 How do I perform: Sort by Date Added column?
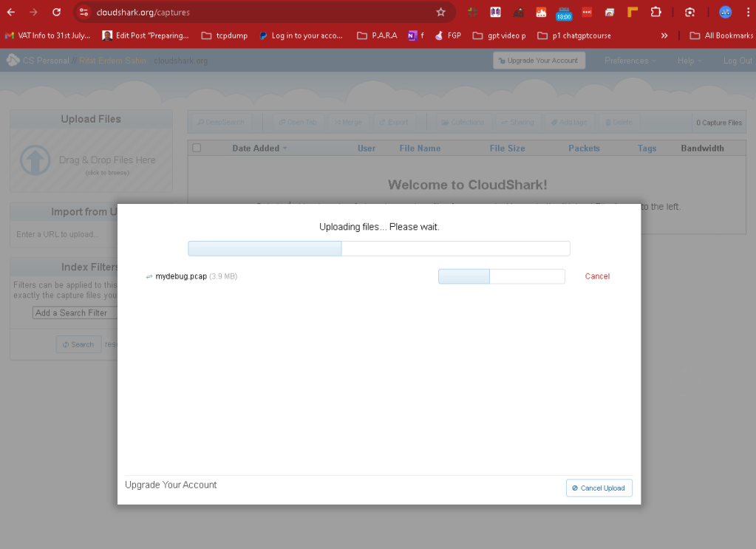259,149
